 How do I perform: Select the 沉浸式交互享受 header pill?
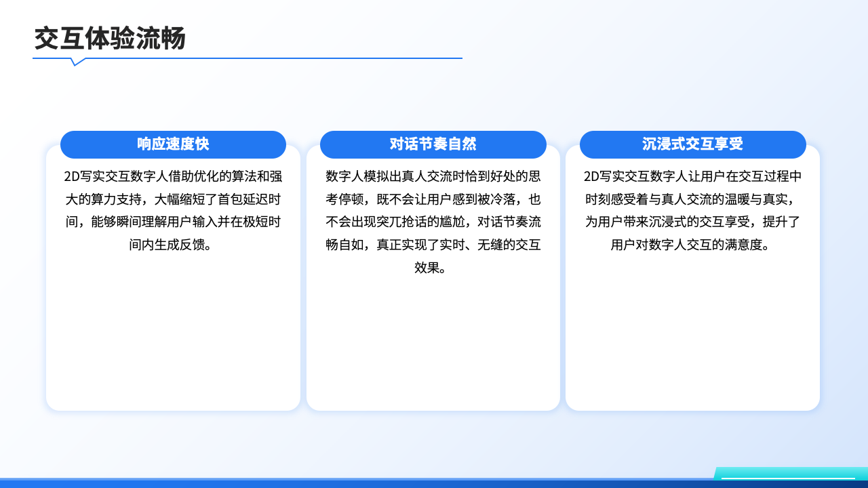[693, 144]
